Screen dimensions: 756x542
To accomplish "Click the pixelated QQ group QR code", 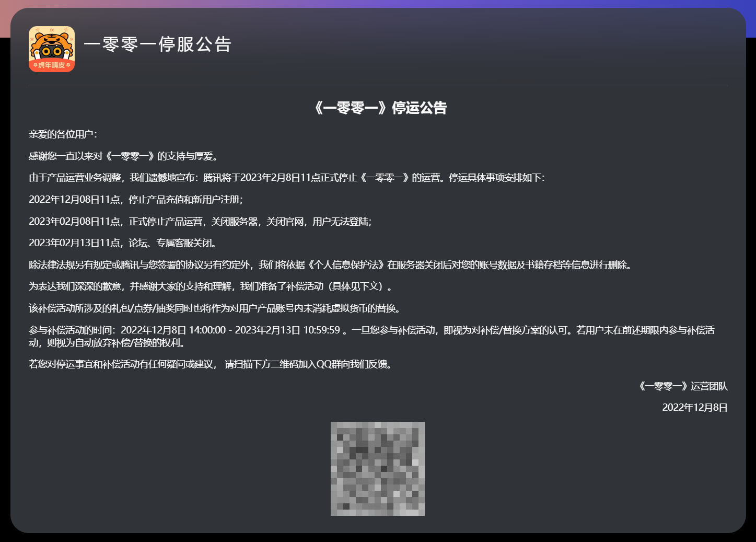I will click(x=378, y=469).
